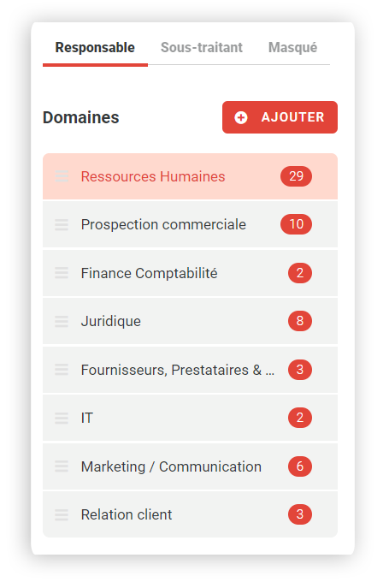Screen dimensions: 389x588
Task: Click drag handle icon beside Marketing / Communication
Action: [x=62, y=466]
